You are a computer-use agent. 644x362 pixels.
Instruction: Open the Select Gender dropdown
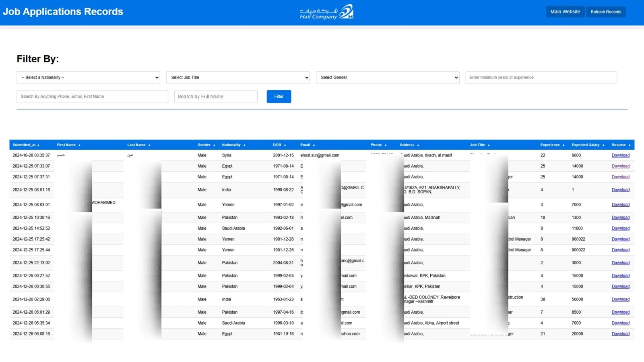(x=388, y=78)
